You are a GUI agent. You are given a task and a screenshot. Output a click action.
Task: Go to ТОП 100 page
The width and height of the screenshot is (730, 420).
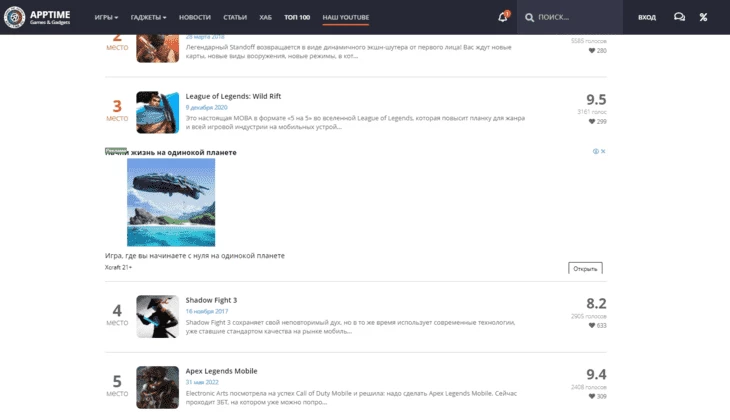tap(297, 17)
